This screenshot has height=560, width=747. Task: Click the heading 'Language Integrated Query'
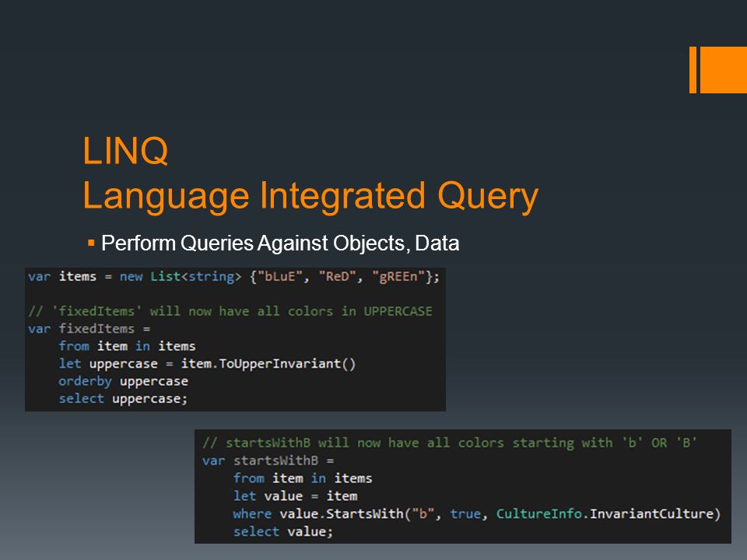310,196
